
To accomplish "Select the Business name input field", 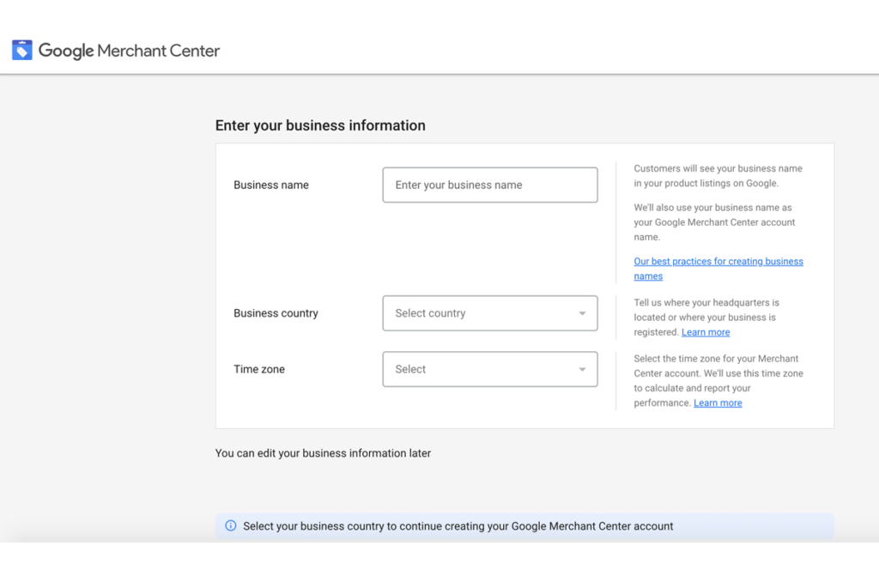I will [489, 185].
